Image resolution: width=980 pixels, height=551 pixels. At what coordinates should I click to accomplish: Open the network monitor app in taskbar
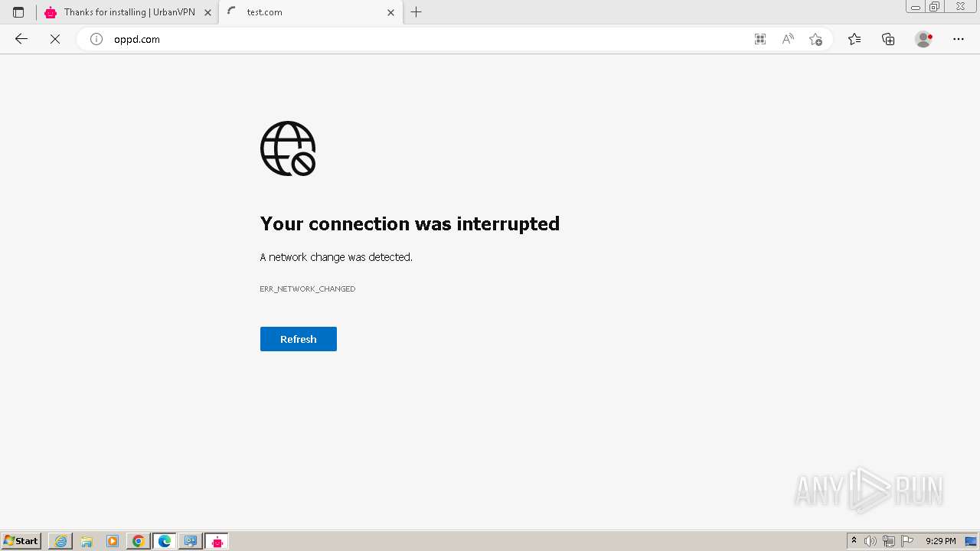coord(191,541)
